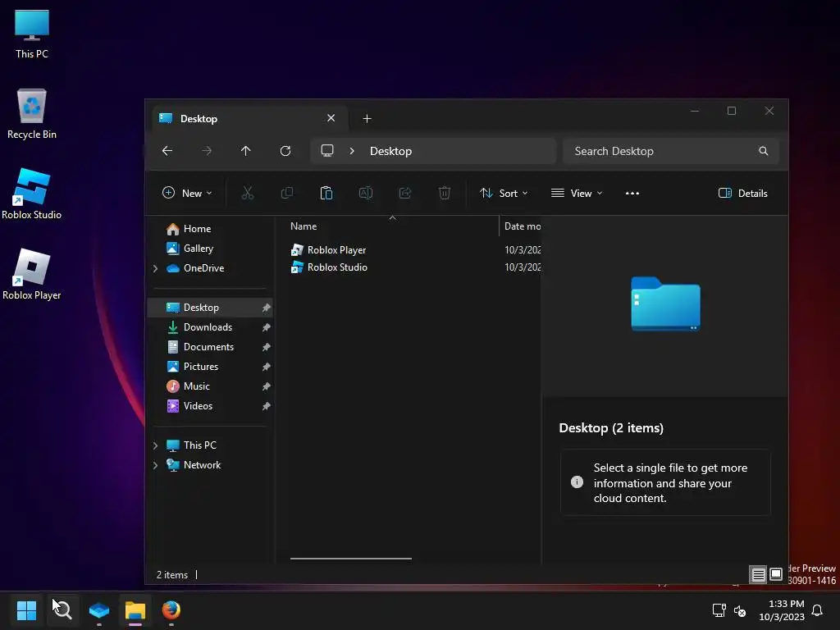
Task: Click the Share toolbar icon
Action: tap(405, 193)
